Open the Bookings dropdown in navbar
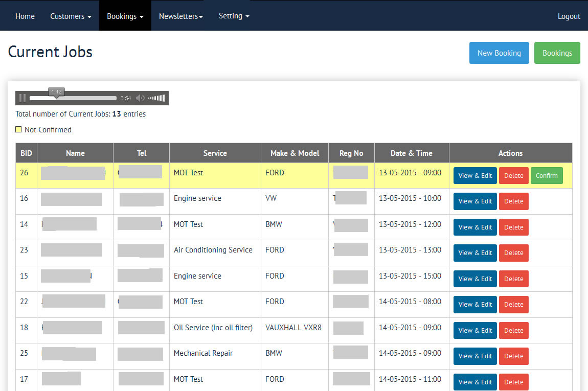This screenshot has height=391, width=588. click(x=125, y=16)
